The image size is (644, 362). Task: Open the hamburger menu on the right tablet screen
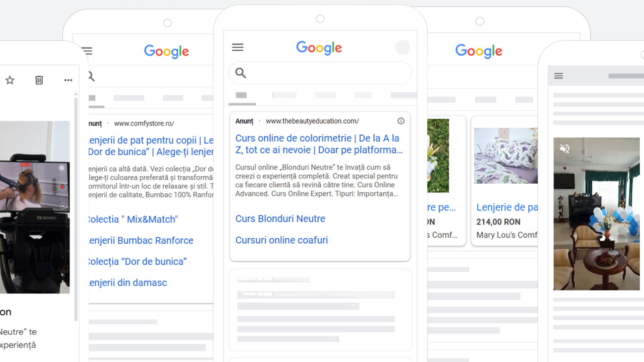point(558,76)
